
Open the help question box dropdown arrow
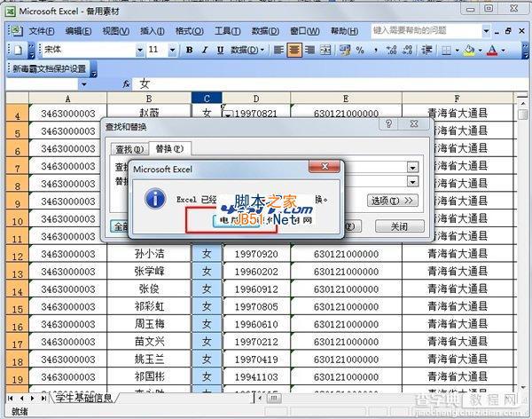[486, 31]
